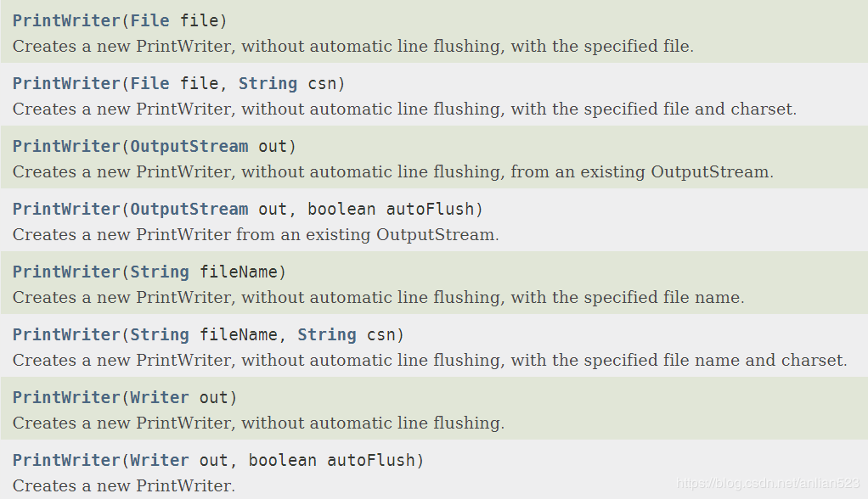Open the PrintWriter(File file) constructor link
The image size is (868, 499).
66,21
